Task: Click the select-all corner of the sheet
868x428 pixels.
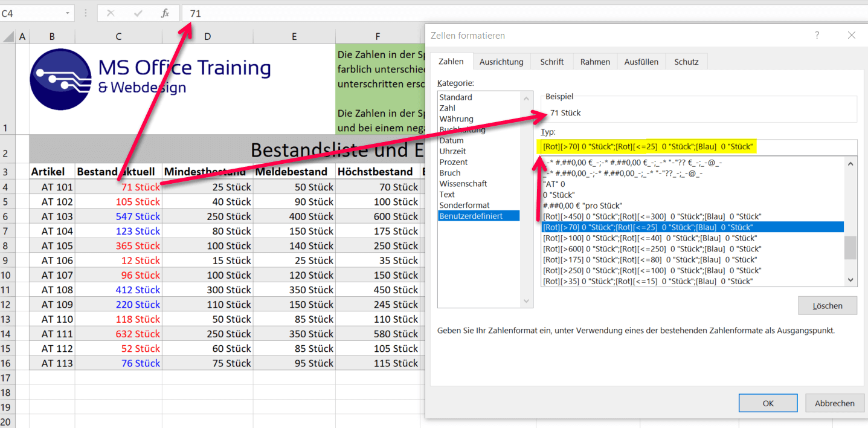Action: tap(8, 37)
